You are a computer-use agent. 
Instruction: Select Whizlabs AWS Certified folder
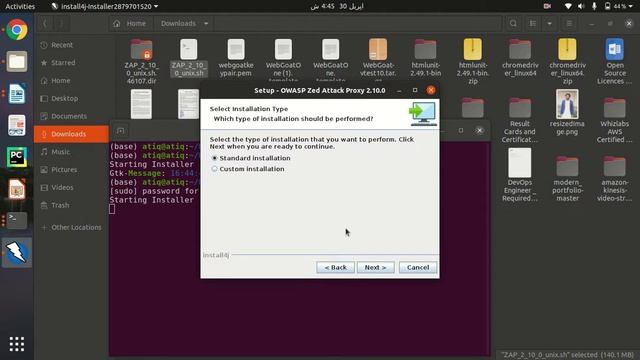tap(615, 120)
